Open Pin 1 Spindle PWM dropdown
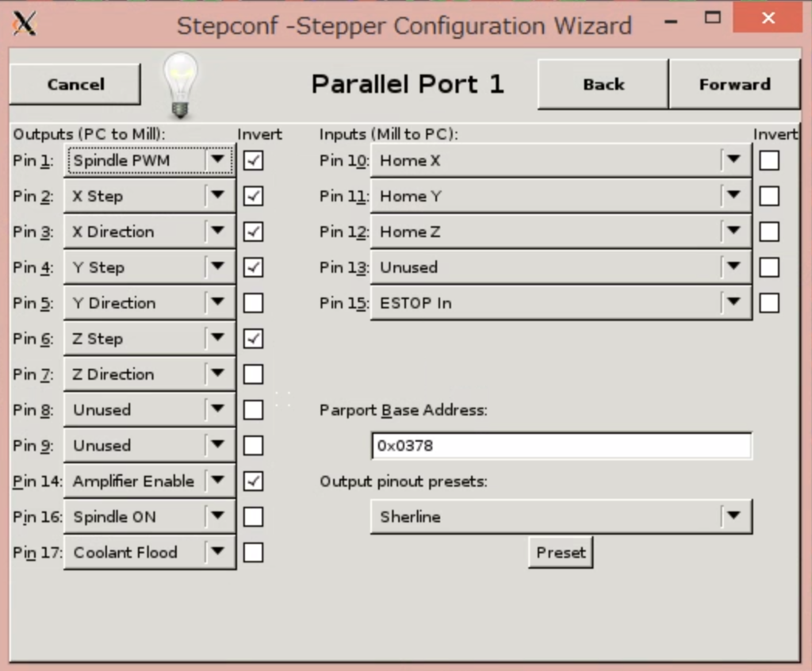 [150, 161]
